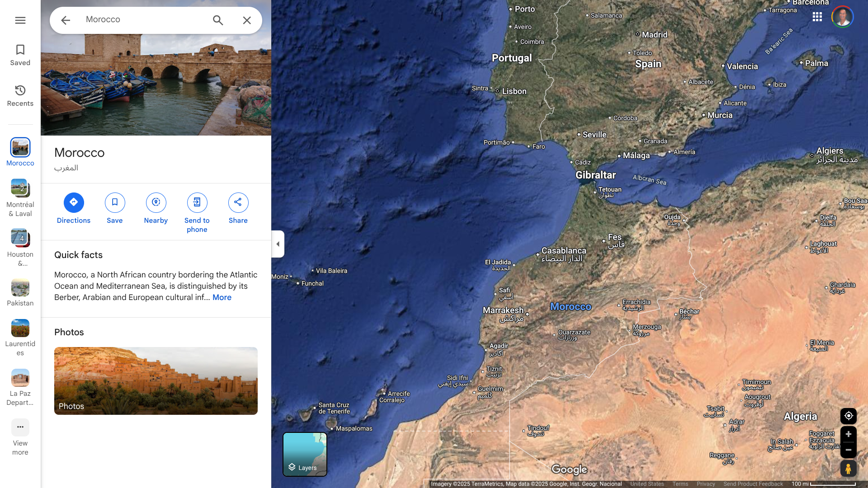Open the Google apps grid

[817, 17]
